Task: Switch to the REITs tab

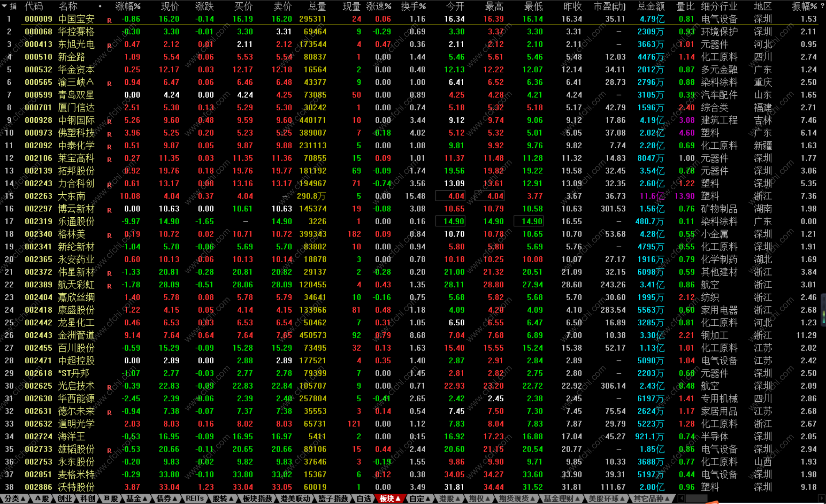Action: 194,499
